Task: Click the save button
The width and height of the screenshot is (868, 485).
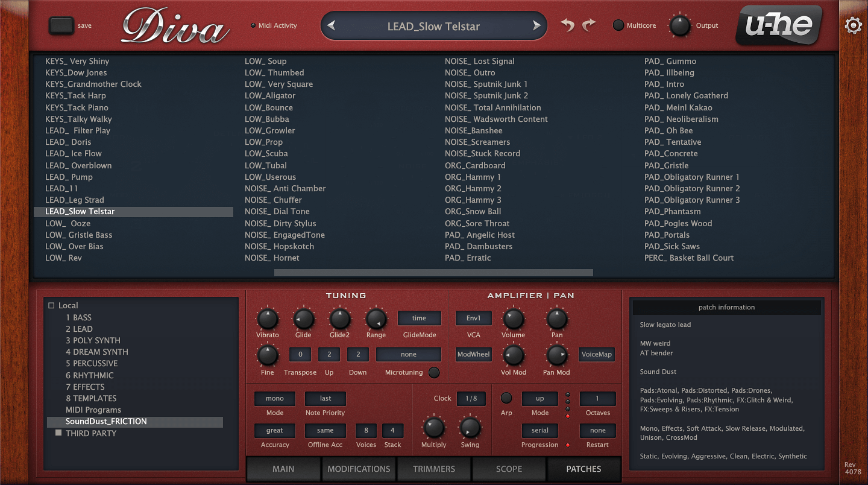Action: pyautogui.click(x=61, y=25)
